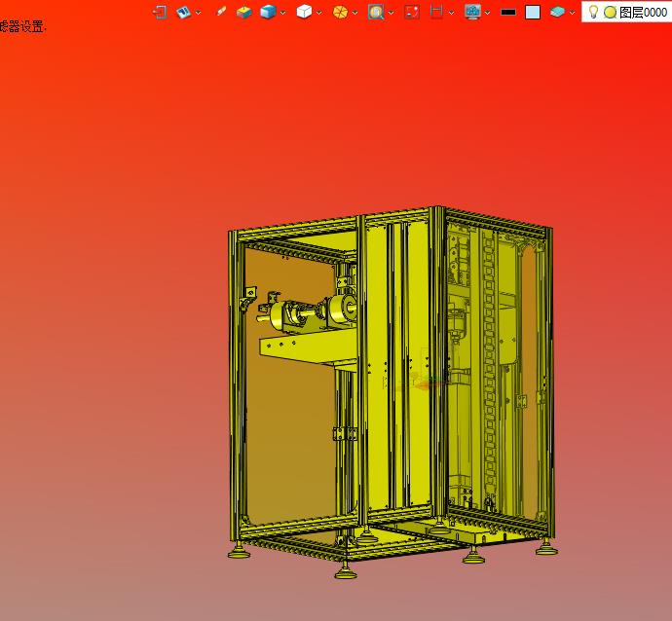Expand the orange circle icon dropdown
This screenshot has height=621, width=672.
pyautogui.click(x=355, y=13)
